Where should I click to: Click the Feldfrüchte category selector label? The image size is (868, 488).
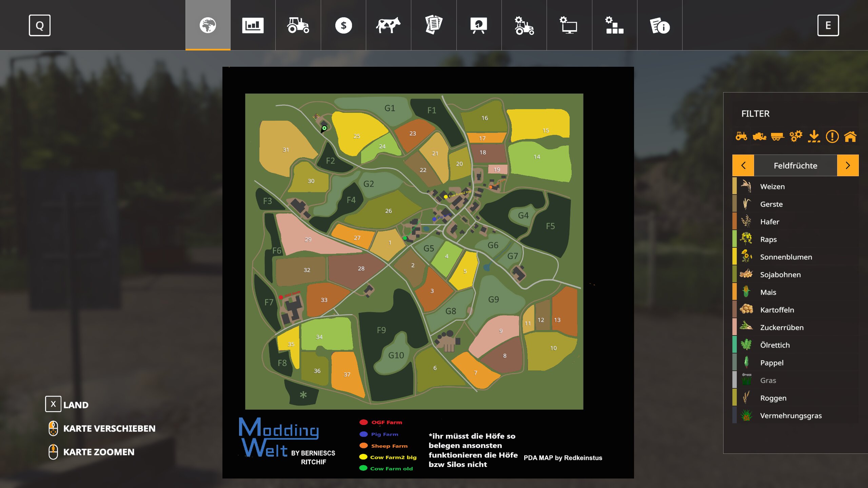[x=795, y=165]
